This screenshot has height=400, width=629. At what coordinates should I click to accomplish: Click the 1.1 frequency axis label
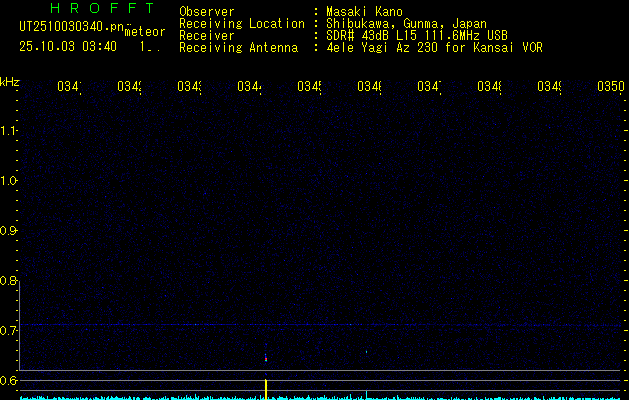(9, 131)
